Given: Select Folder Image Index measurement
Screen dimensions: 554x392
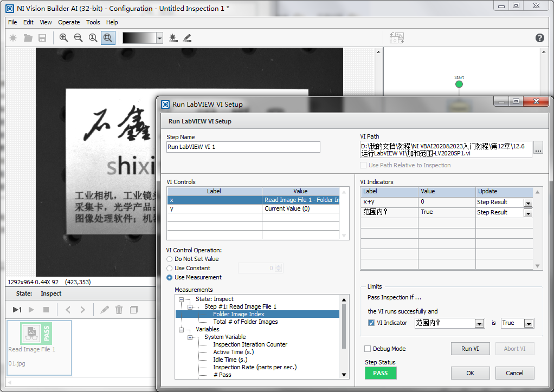Looking at the screenshot, I should (x=257, y=314).
